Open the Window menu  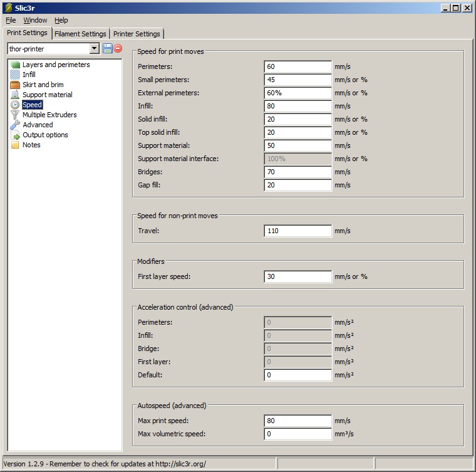tap(35, 20)
